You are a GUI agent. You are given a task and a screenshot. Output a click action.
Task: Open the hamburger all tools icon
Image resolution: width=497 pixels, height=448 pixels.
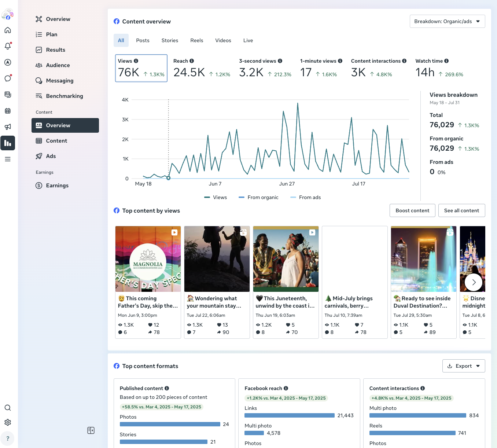click(x=8, y=159)
